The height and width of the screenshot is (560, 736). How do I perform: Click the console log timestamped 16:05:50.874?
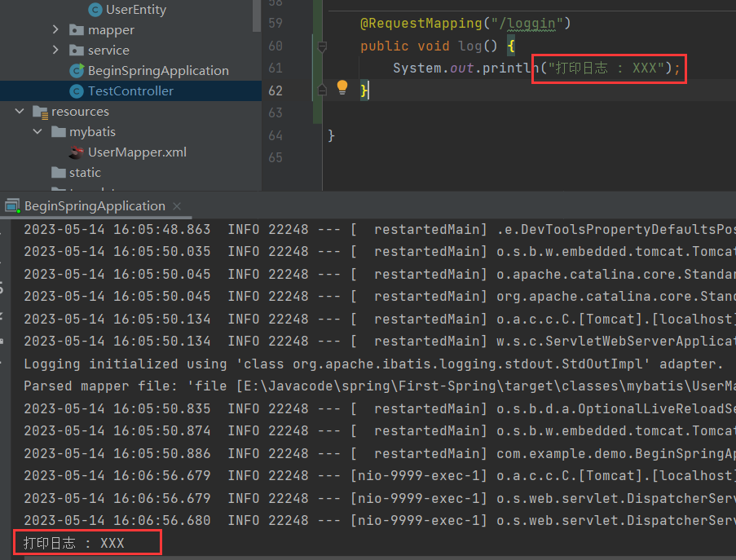(379, 431)
